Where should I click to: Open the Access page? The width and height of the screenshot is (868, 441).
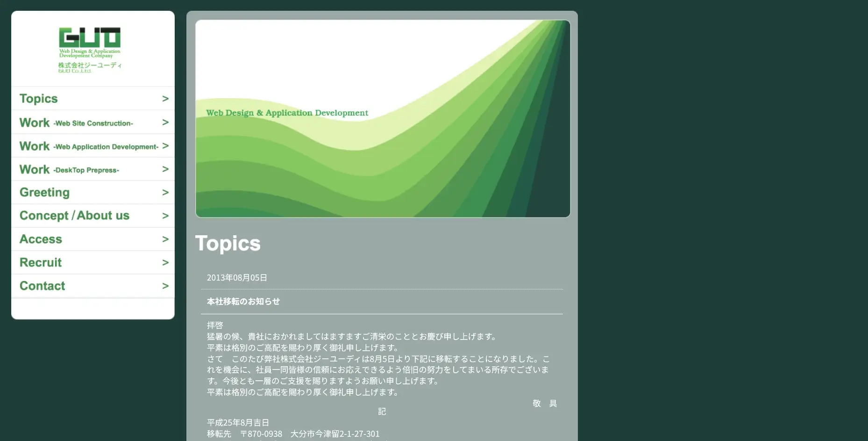pyautogui.click(x=41, y=239)
